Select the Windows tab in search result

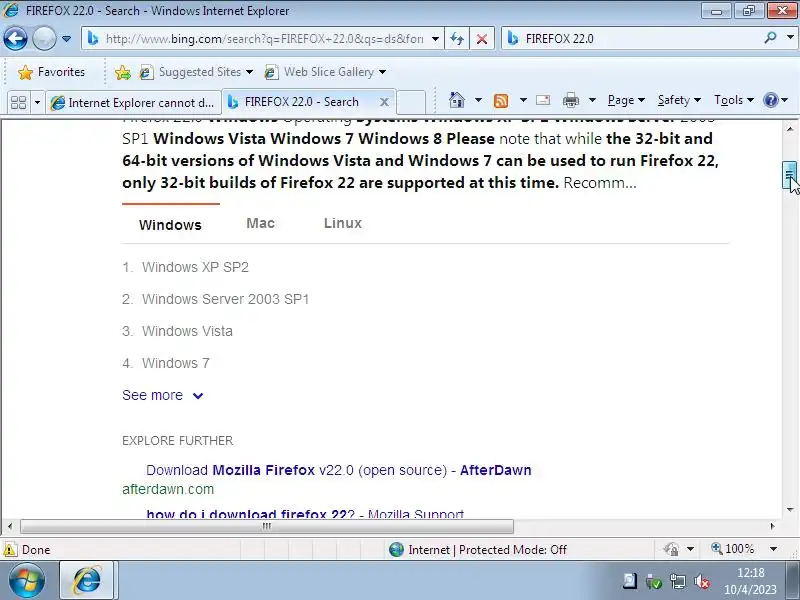[x=170, y=224]
